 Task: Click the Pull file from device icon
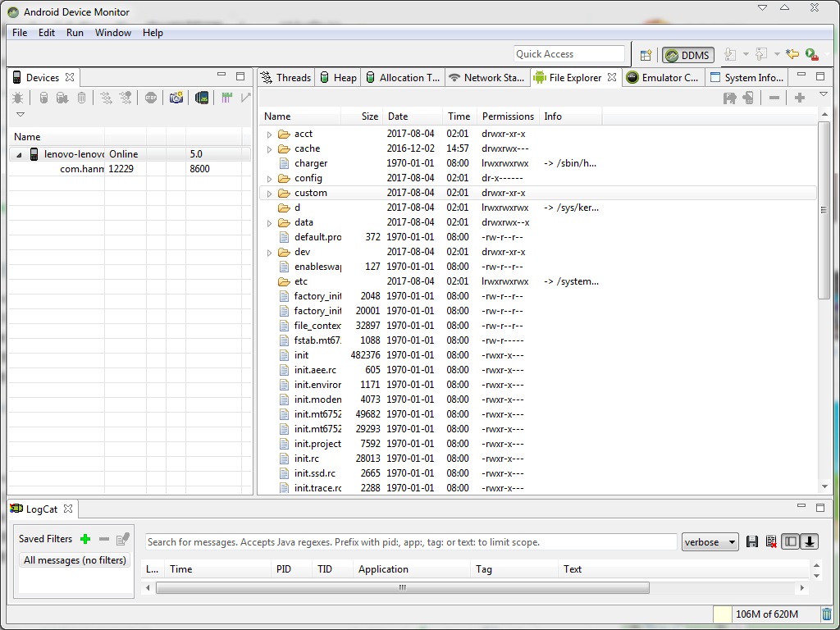coord(729,98)
